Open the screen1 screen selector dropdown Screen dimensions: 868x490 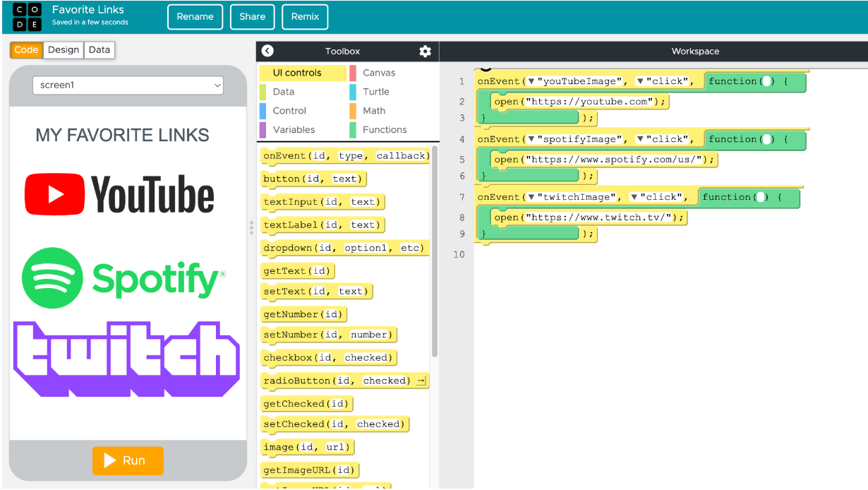click(x=128, y=85)
